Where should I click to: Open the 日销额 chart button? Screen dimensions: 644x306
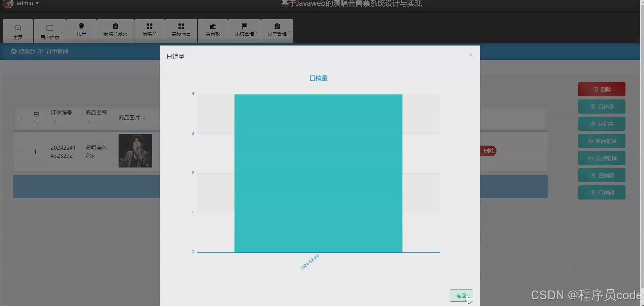click(602, 175)
